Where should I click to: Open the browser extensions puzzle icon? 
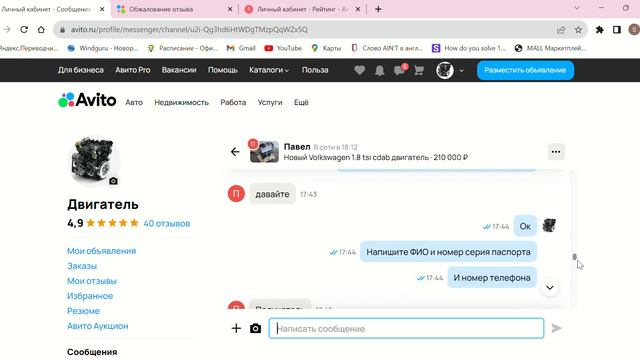[x=600, y=29]
